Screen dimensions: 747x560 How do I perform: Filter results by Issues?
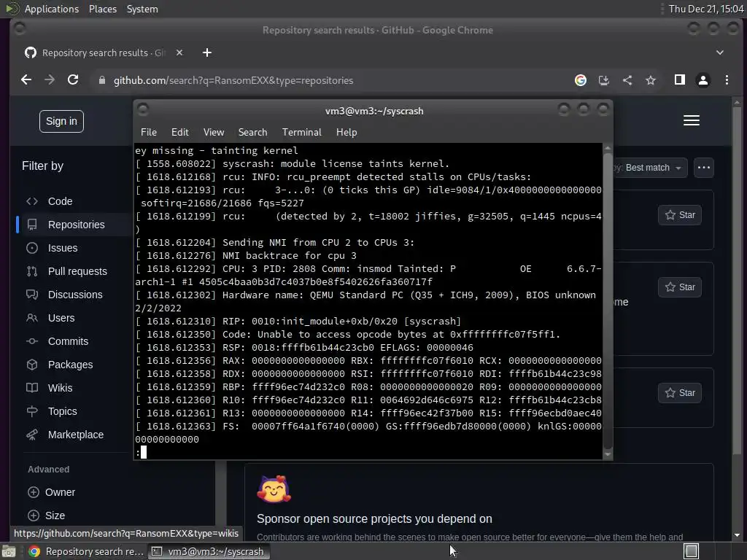click(x=62, y=248)
